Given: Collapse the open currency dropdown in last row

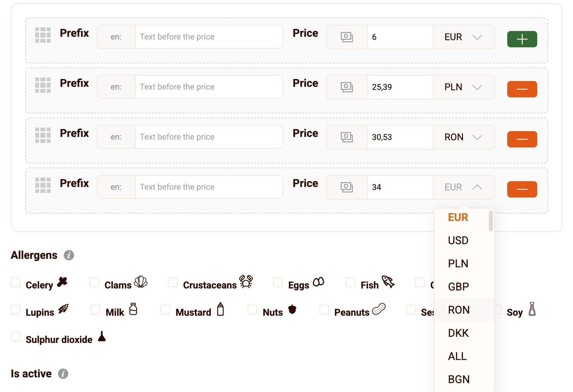Looking at the screenshot, I should (x=463, y=187).
